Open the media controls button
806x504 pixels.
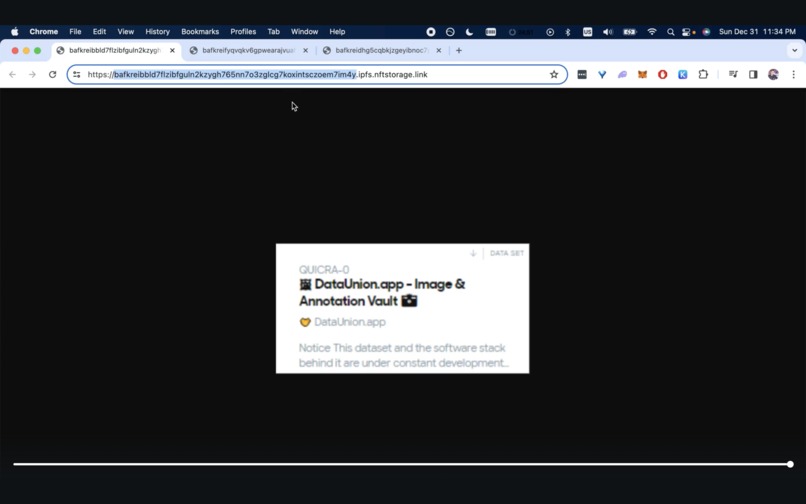[733, 75]
